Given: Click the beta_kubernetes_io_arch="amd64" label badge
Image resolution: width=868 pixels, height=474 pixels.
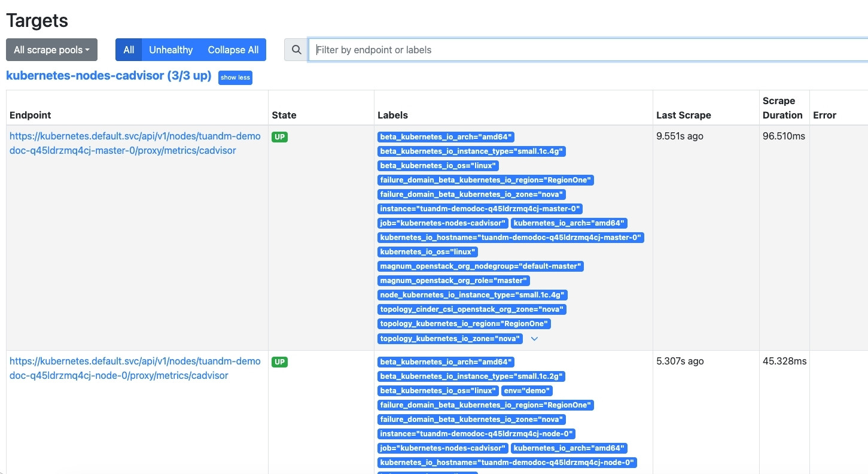Looking at the screenshot, I should click(446, 136).
